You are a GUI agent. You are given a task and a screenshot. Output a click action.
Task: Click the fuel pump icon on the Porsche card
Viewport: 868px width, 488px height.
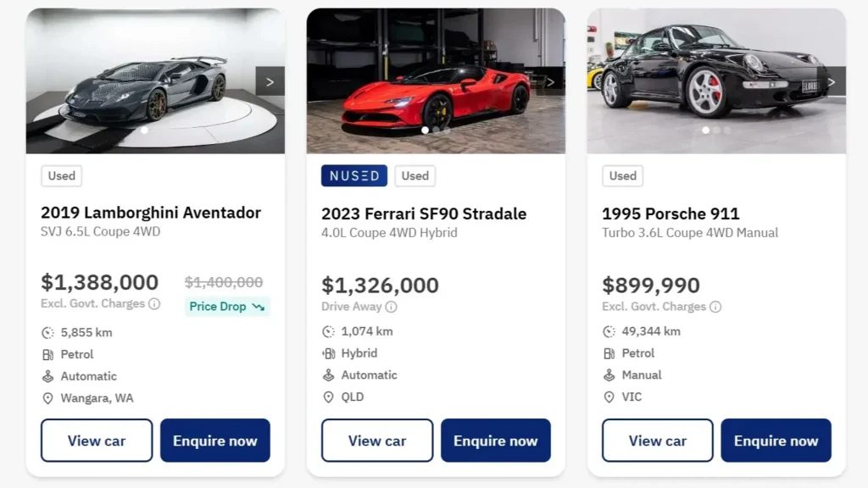[x=610, y=353]
